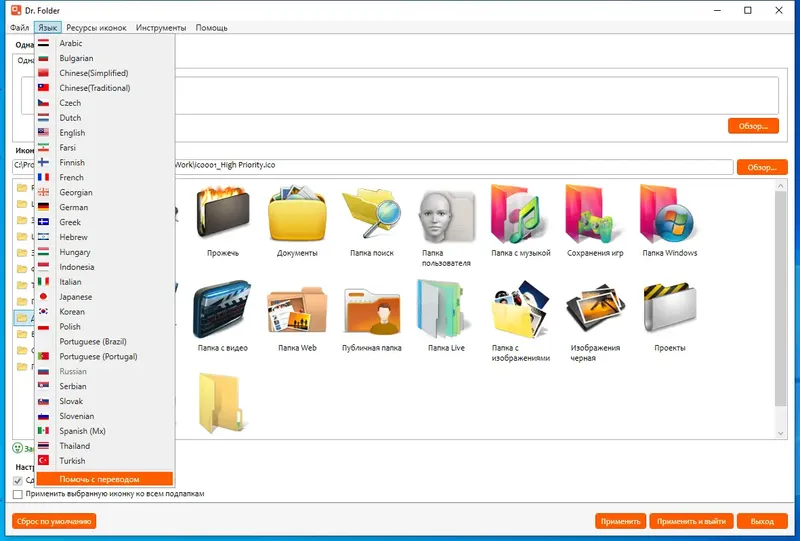Image resolution: width=800 pixels, height=541 pixels.
Task: Select the Сохранения игр gamepad folder icon
Action: [594, 214]
